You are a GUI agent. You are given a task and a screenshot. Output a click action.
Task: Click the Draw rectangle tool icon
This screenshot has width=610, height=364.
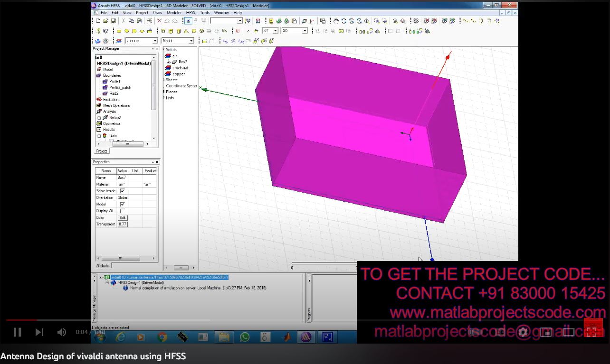[119, 31]
